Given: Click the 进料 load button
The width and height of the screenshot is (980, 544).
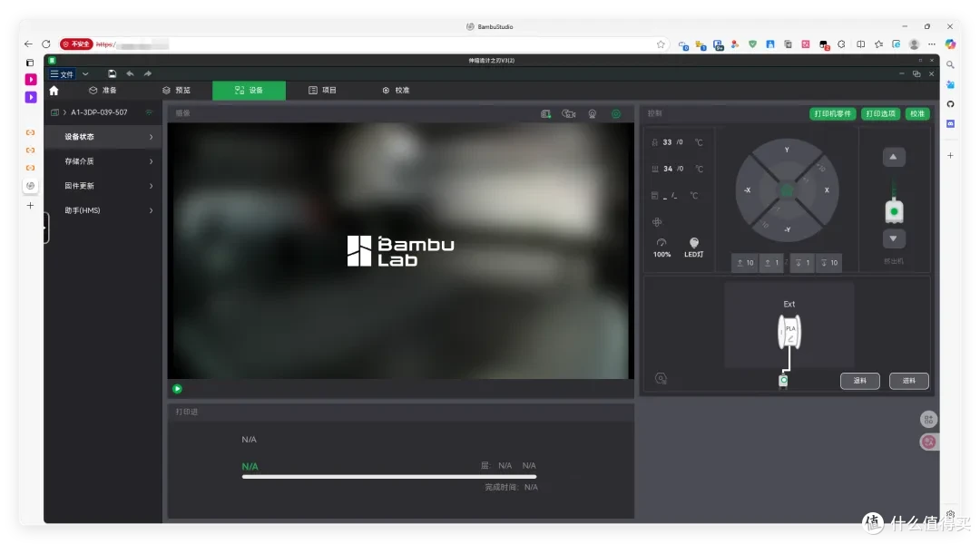Looking at the screenshot, I should (x=908, y=381).
